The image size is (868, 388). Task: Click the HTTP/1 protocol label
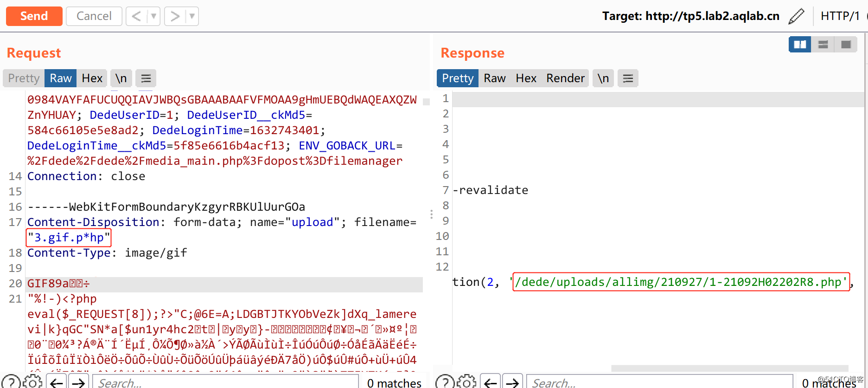coord(840,16)
